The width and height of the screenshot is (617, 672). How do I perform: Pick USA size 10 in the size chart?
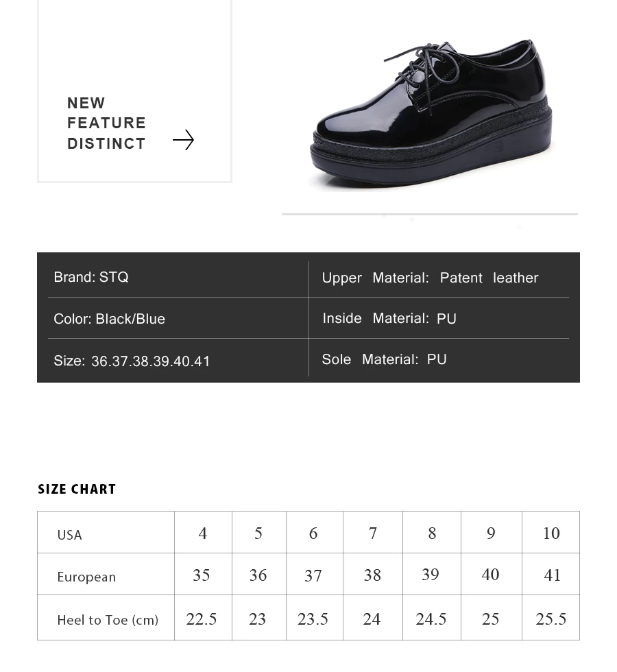pyautogui.click(x=551, y=533)
